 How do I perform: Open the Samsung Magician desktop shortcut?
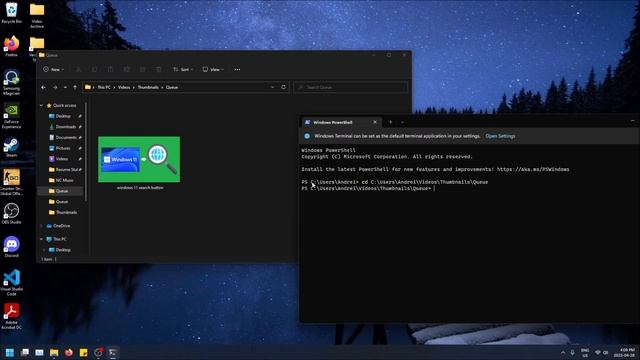(x=11, y=82)
